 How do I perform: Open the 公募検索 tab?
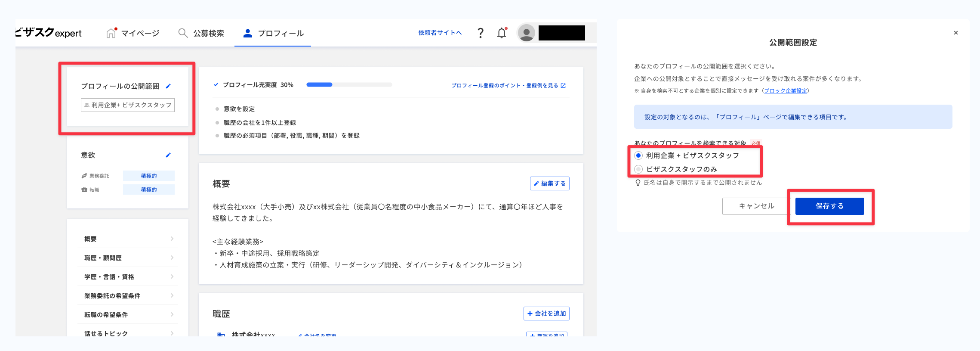click(x=201, y=33)
